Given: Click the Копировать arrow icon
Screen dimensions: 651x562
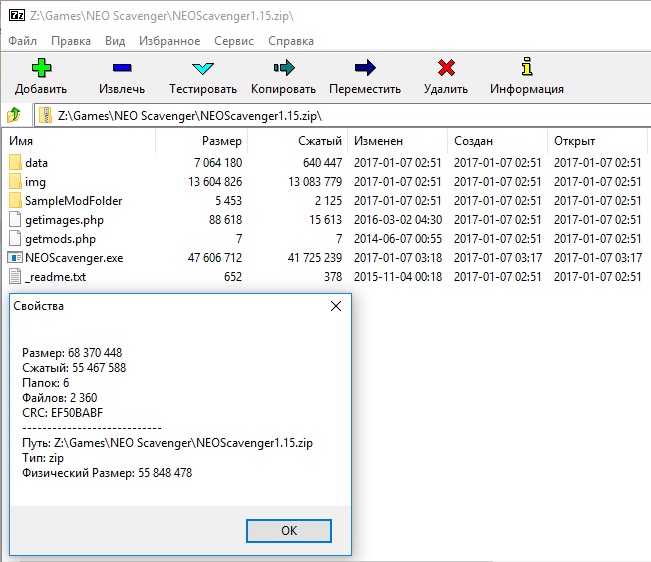Looking at the screenshot, I should pos(284,68).
